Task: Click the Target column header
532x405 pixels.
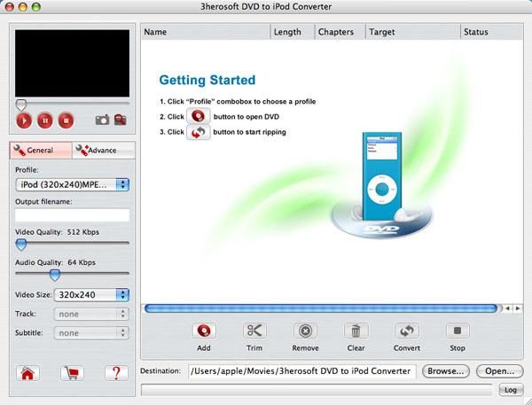Action: tap(413, 32)
